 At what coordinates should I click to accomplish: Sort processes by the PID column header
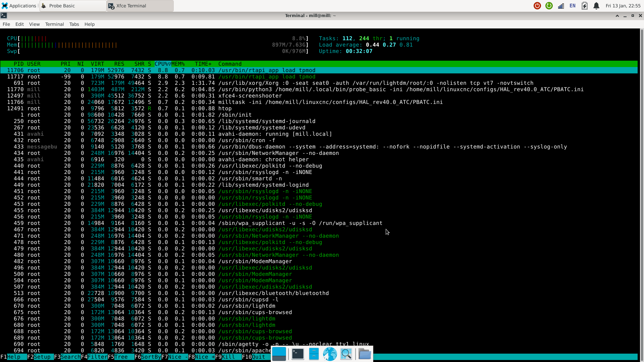(x=18, y=64)
